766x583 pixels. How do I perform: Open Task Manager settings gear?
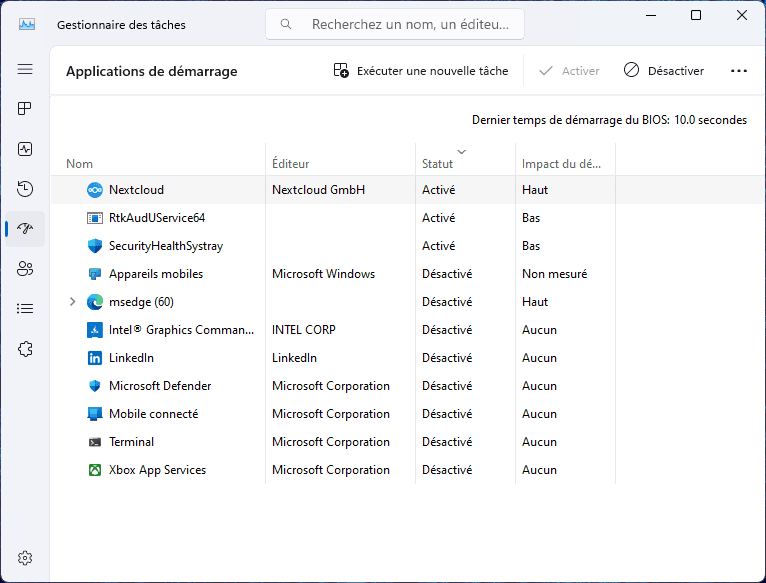pyautogui.click(x=25, y=558)
